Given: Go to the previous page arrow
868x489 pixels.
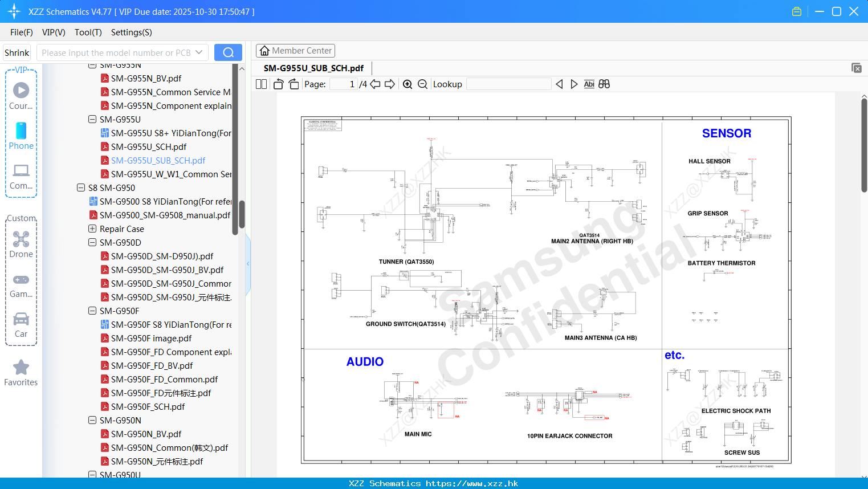Looking at the screenshot, I should coord(375,84).
